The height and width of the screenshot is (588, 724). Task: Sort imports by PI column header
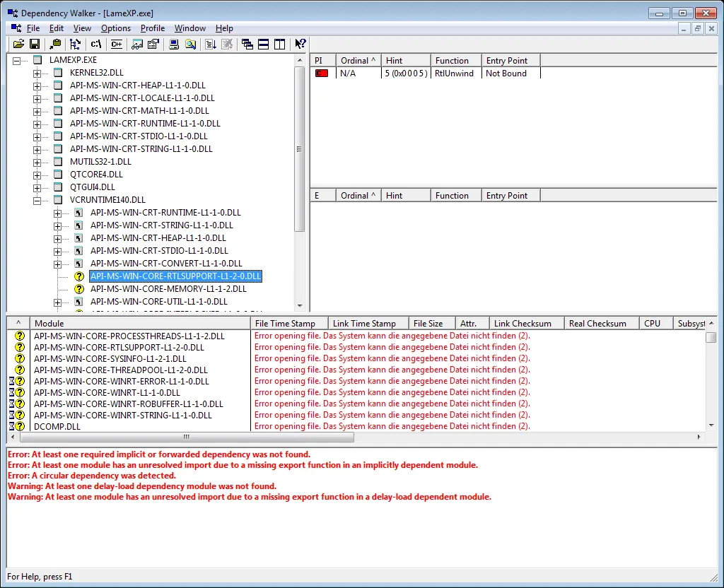point(322,61)
